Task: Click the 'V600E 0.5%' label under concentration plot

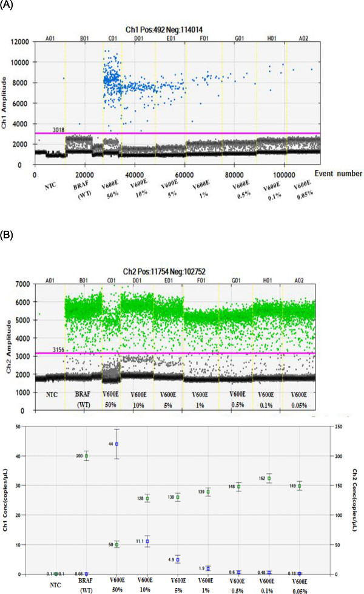Action: pyautogui.click(x=237, y=585)
